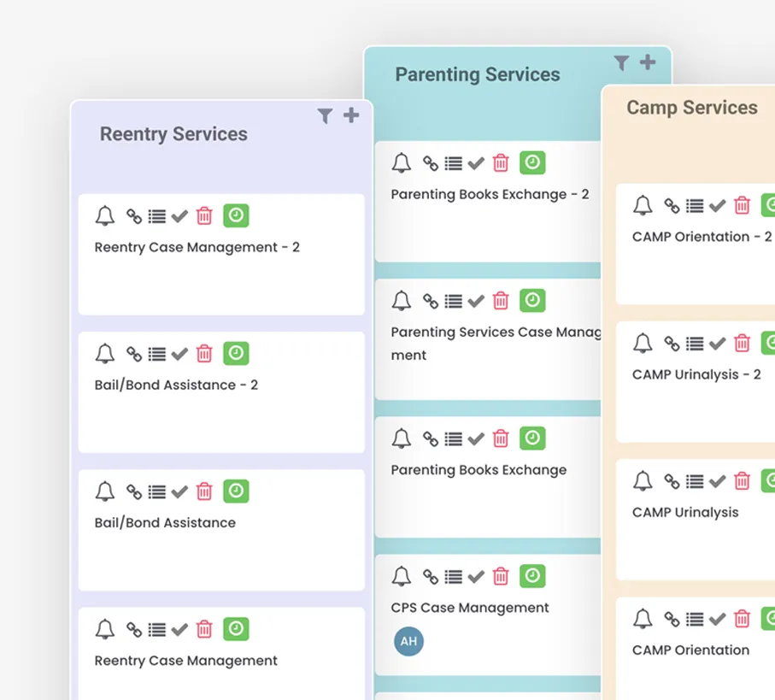Delete the Reentry Case Management card
Screen dimensions: 775x700
tap(204, 628)
